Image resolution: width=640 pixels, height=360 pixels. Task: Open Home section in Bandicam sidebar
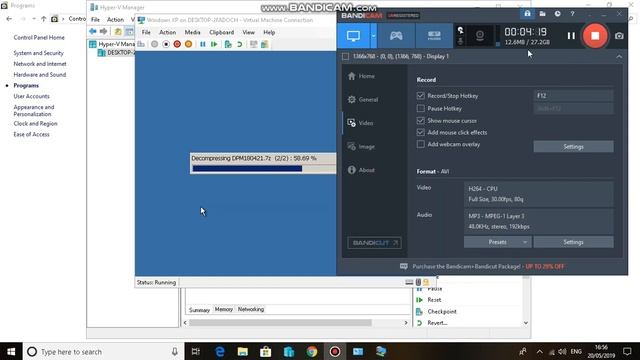point(361,76)
